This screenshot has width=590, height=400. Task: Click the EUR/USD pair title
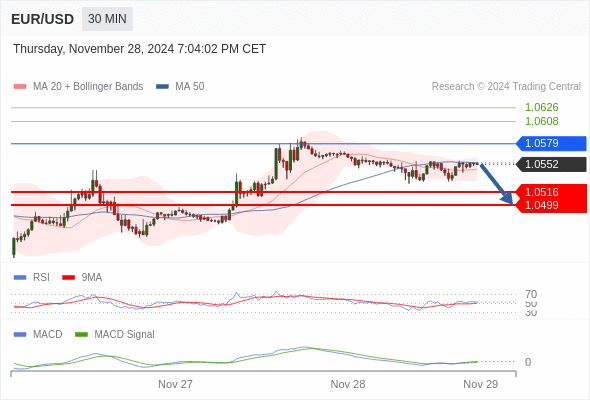[43, 19]
